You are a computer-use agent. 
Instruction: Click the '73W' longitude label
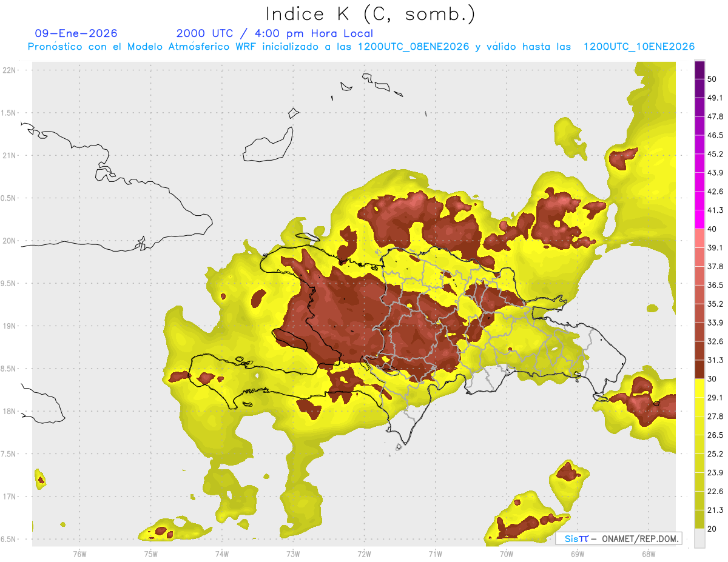pyautogui.click(x=293, y=554)
